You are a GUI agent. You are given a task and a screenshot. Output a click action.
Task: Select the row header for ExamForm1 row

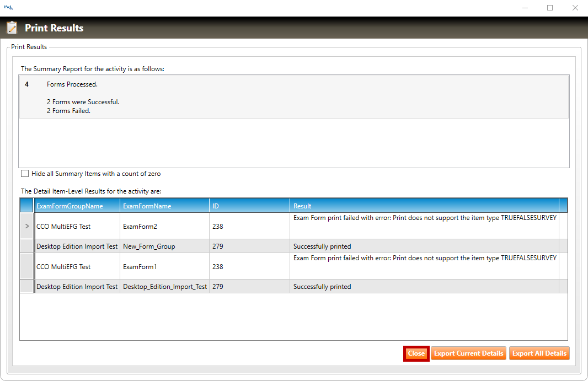pos(26,266)
